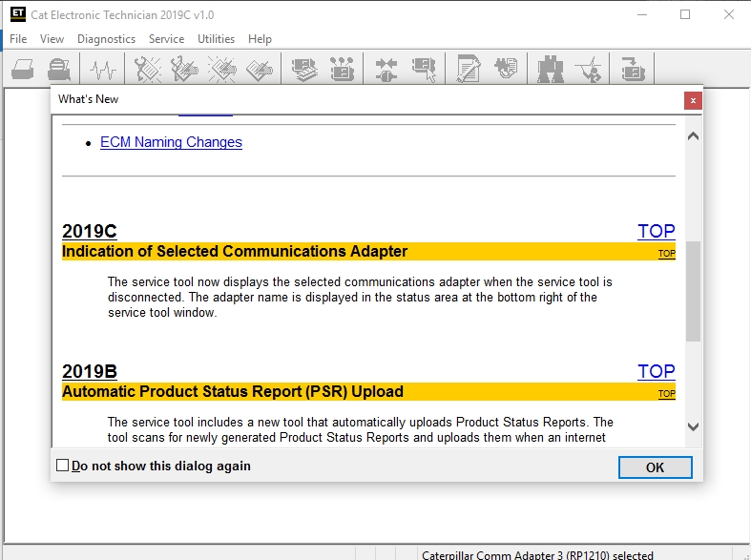This screenshot has height=560, width=751.
Task: Open the Configuration tool ECM icon
Action: pos(342,70)
